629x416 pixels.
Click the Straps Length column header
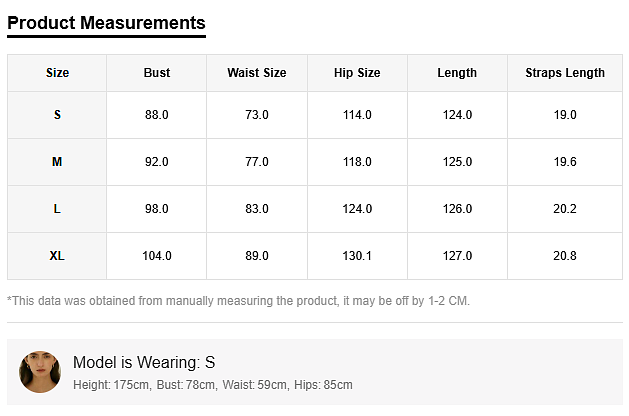pos(565,73)
